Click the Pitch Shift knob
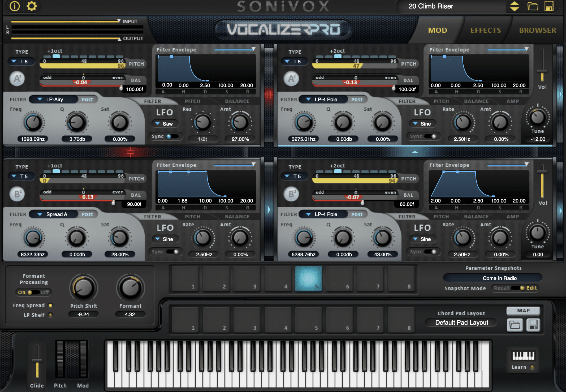Screen dimensions: 566x392 click(x=84, y=288)
